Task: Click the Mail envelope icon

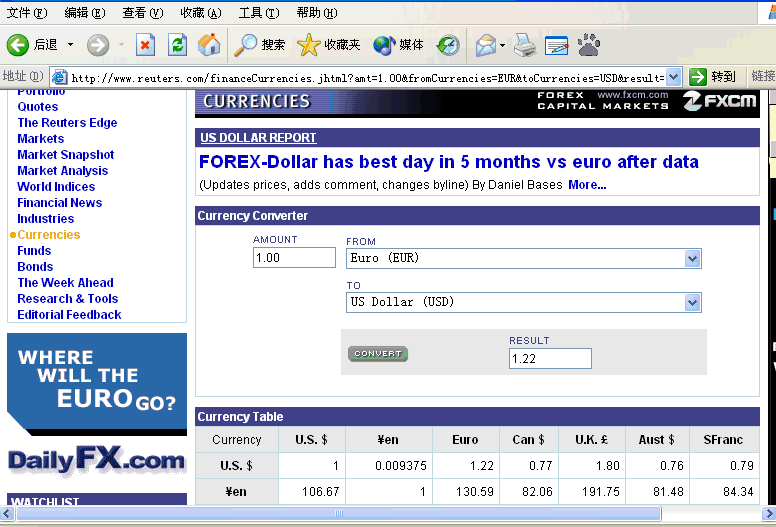Action: (485, 45)
